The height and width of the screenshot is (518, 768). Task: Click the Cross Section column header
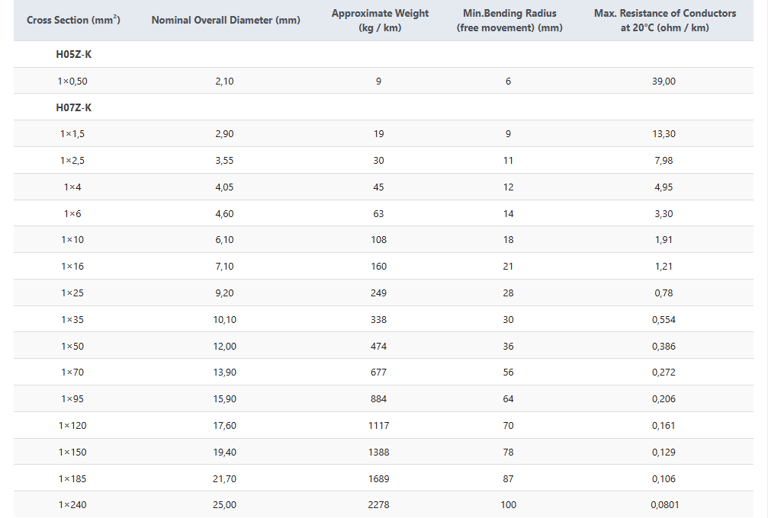[73, 20]
